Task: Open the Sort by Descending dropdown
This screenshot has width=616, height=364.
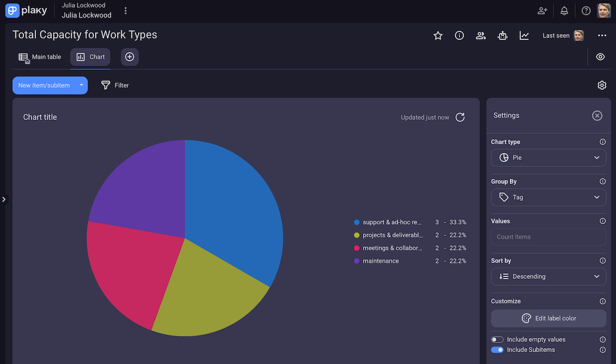Action: click(548, 276)
